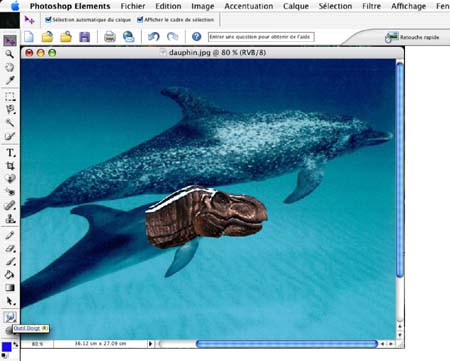Open the Filtre menu
Screen dimensions: 450x361
click(372, 6)
